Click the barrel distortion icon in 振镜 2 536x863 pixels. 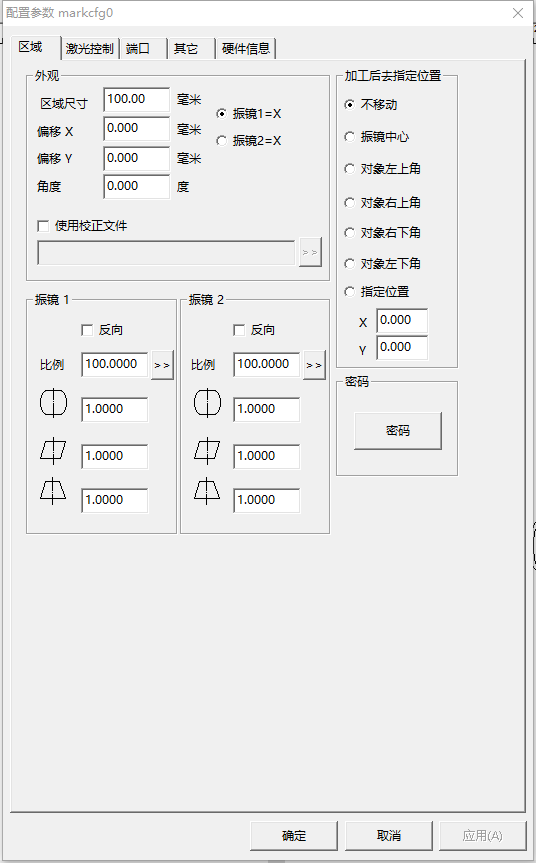point(207,403)
